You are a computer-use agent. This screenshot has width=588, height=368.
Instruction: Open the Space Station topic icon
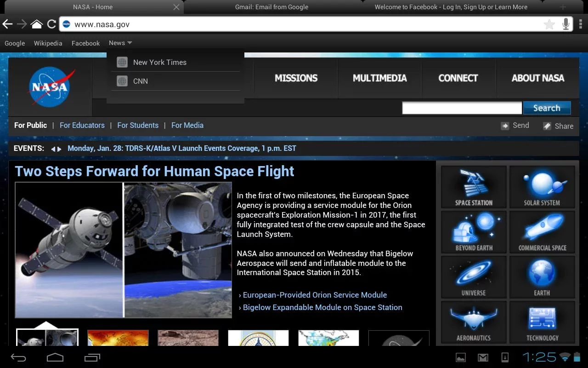point(474,187)
